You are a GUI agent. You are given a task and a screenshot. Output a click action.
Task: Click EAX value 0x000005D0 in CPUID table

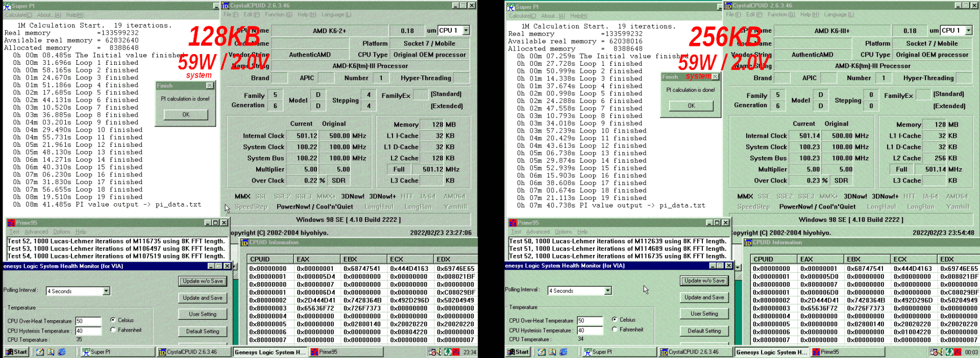pos(819,276)
